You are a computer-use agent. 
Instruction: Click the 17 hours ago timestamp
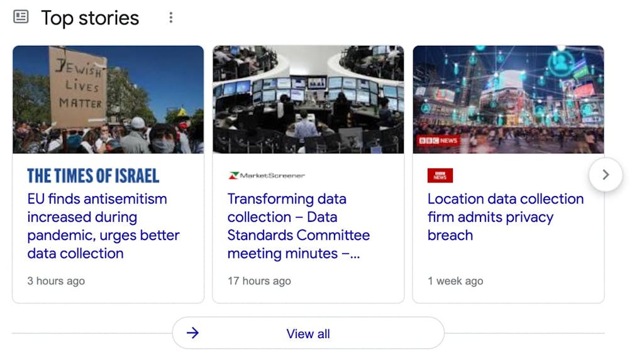259,281
